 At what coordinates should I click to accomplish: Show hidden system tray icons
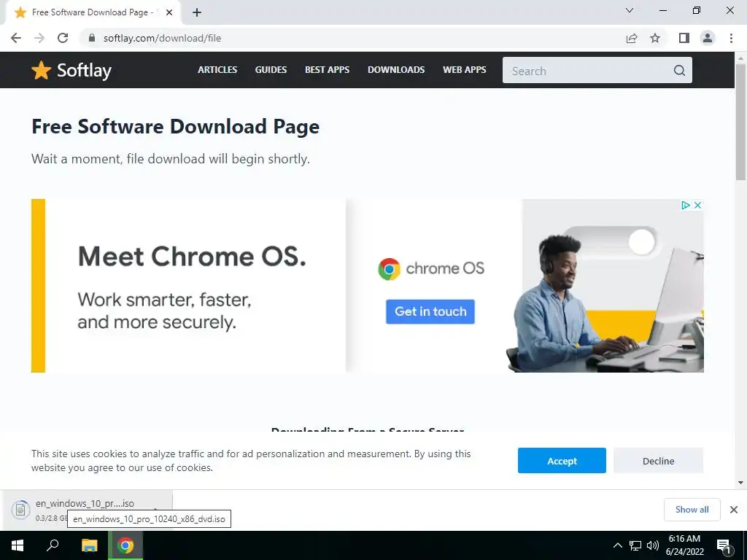pos(617,545)
